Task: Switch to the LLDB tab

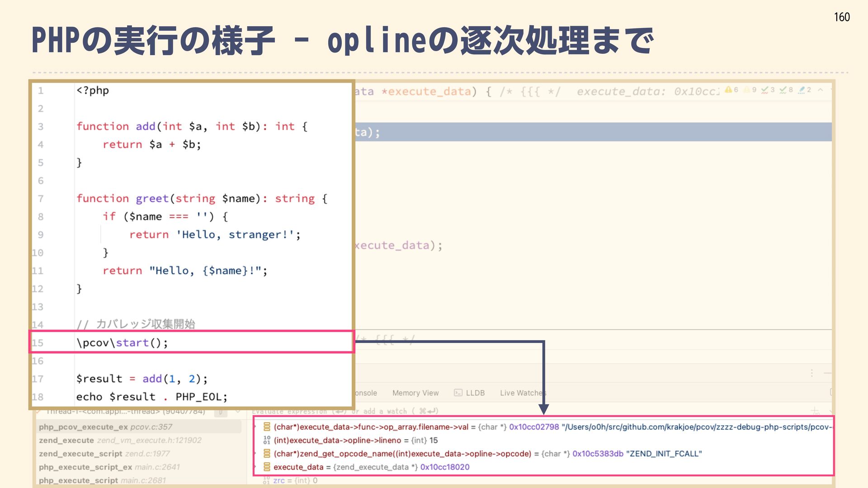Action: (x=475, y=393)
